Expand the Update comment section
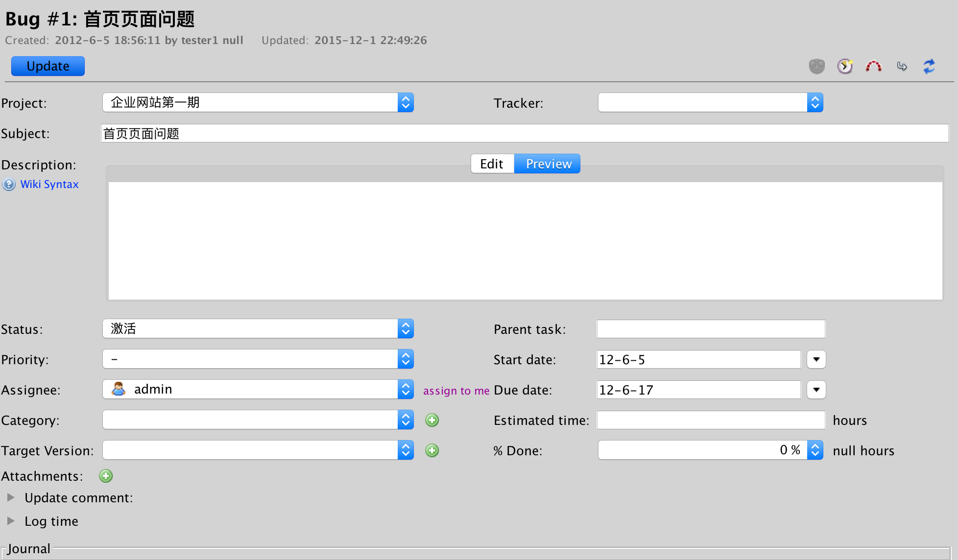This screenshot has height=560, width=958. click(11, 498)
